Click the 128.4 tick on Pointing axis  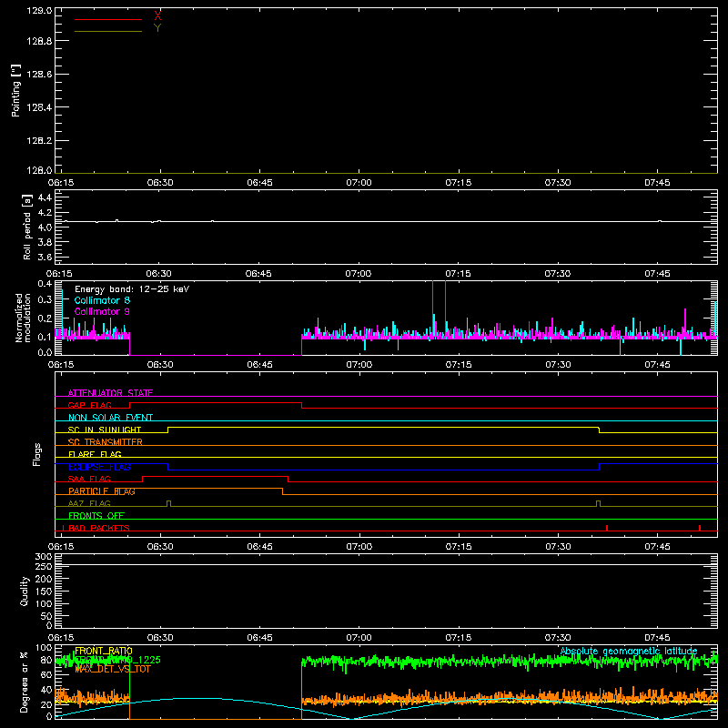tap(39, 107)
